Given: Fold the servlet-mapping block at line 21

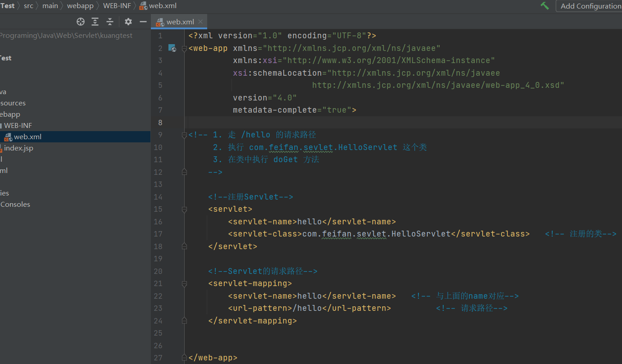Looking at the screenshot, I should (184, 284).
